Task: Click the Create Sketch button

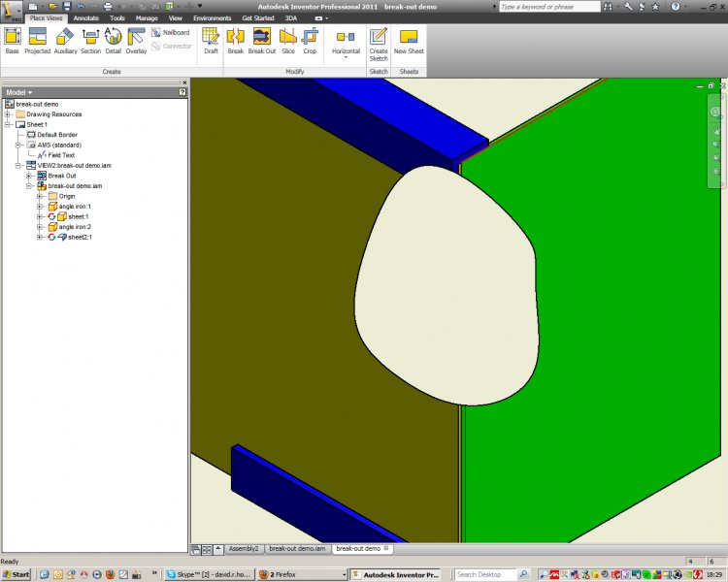Action: click(x=379, y=41)
